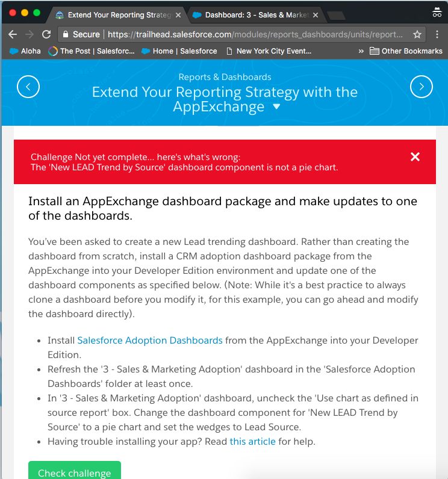This screenshot has height=479, width=448.
Task: Switch to Dashboard: 3 - Sales & Marketing tab
Action: [x=257, y=15]
